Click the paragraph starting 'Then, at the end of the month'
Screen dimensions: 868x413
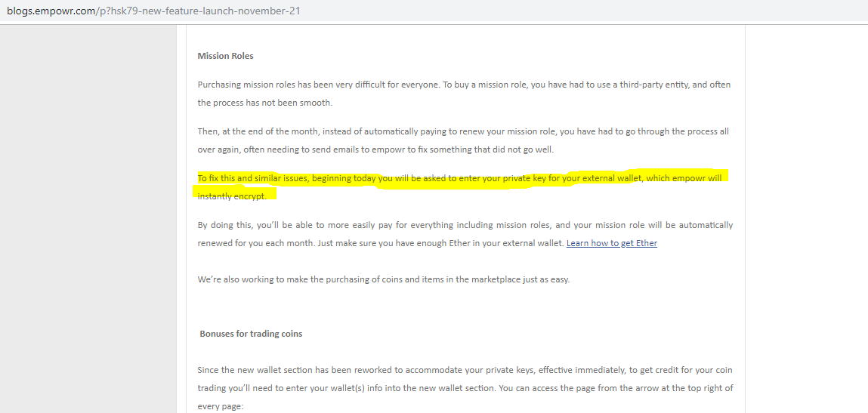point(463,140)
